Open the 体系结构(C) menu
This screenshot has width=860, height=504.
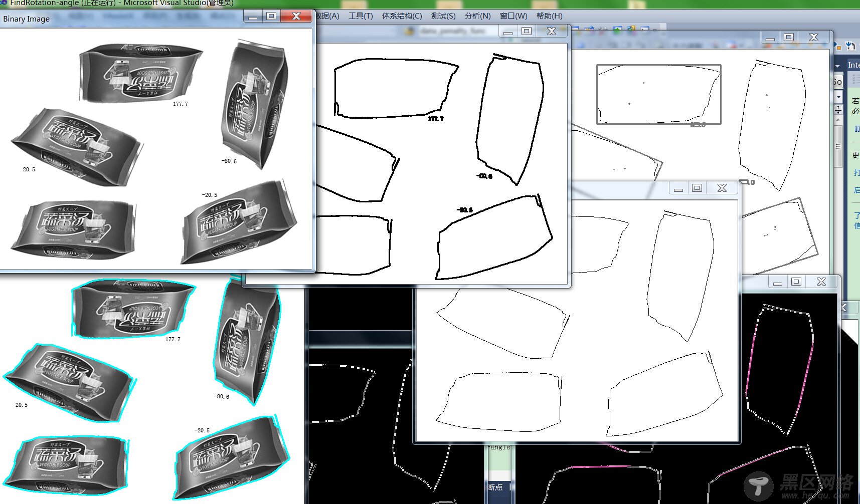tap(402, 16)
